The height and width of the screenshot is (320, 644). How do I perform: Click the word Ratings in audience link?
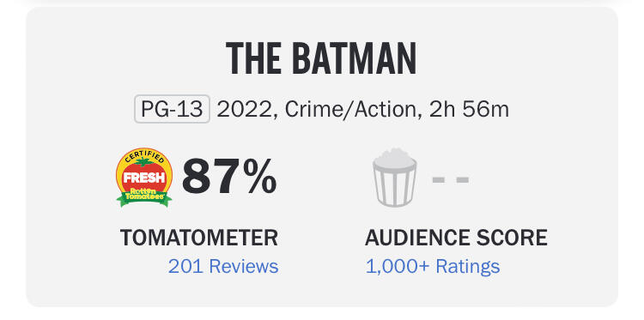coord(467,267)
